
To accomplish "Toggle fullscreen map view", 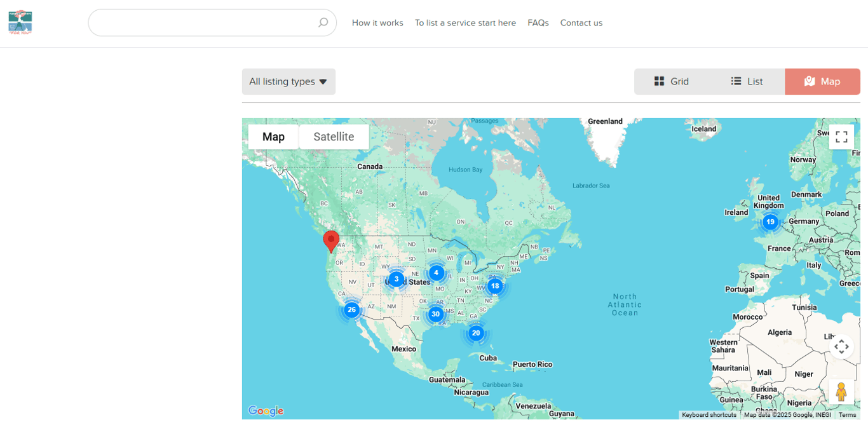I will tap(841, 137).
